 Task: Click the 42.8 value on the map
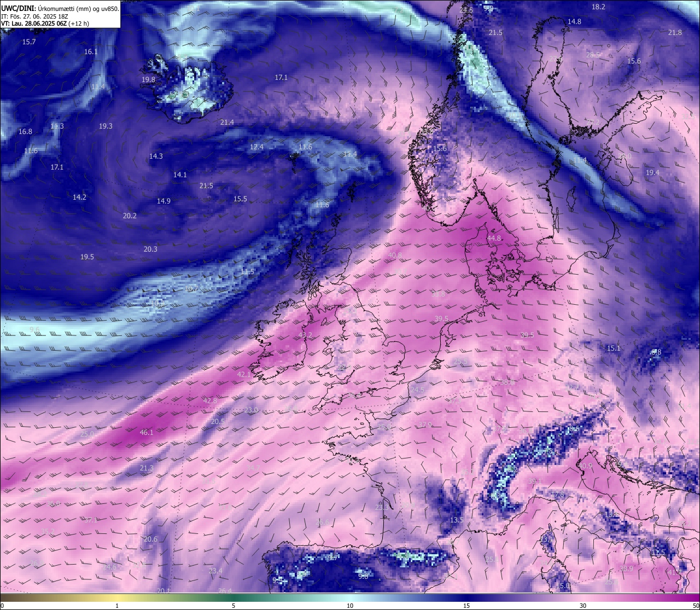pos(210,401)
